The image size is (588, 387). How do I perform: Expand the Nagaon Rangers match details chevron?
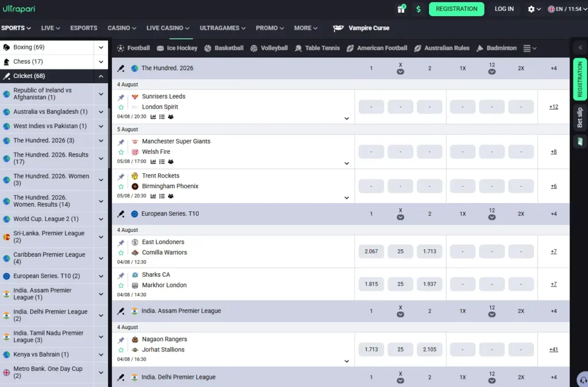point(346,361)
